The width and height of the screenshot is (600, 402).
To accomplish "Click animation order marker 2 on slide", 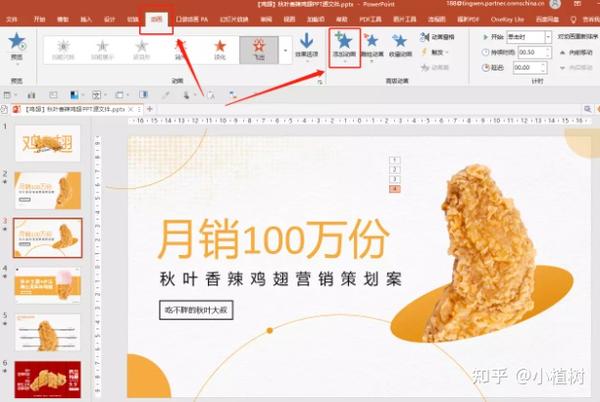I will [x=395, y=169].
